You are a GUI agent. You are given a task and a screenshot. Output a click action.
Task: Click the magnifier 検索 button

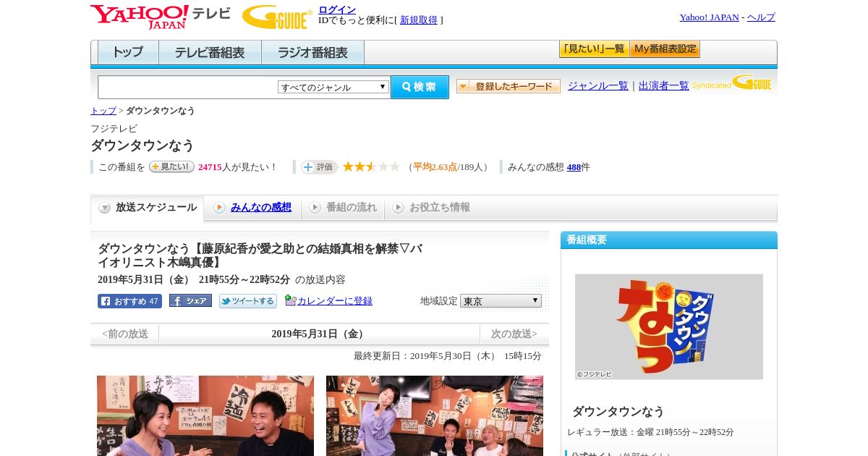click(x=420, y=87)
